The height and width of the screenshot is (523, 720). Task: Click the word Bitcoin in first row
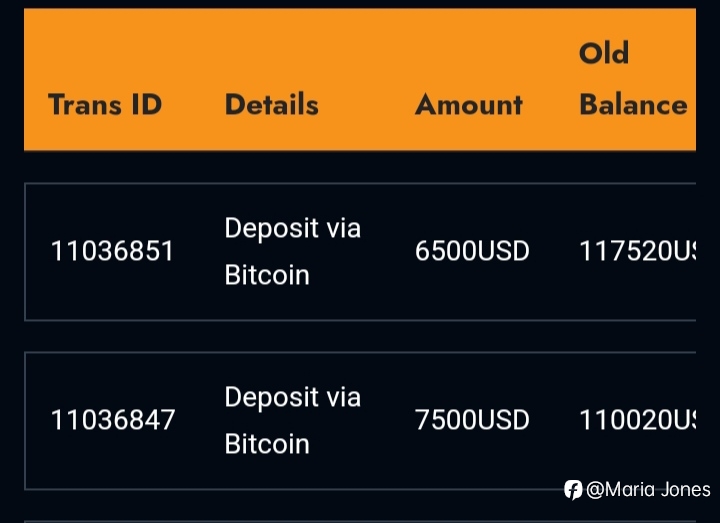pos(267,275)
